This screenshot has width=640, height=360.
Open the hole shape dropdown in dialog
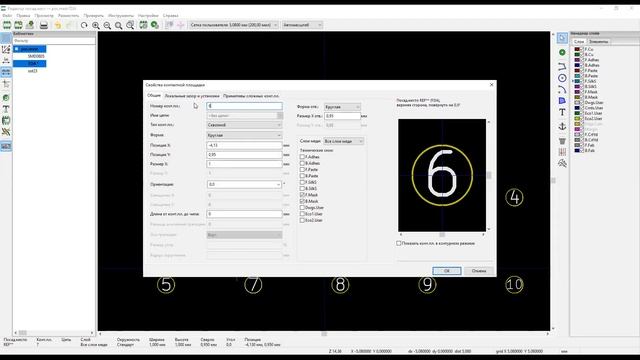(x=342, y=107)
